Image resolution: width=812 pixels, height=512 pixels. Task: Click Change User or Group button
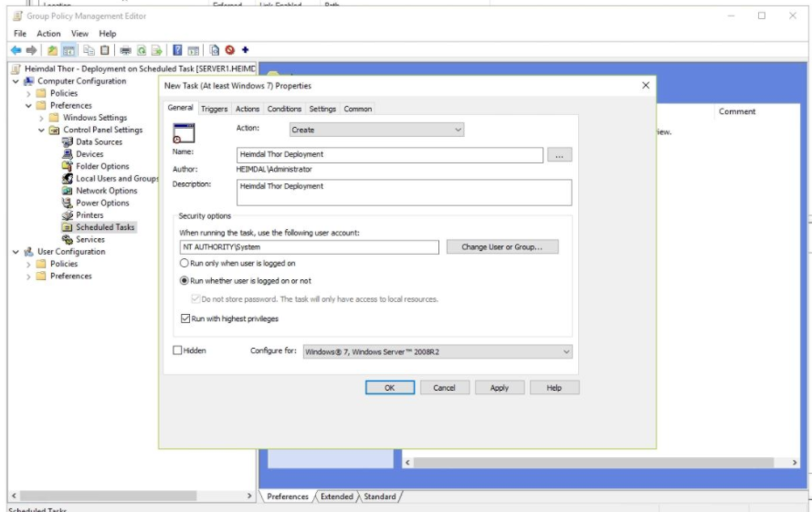pos(502,247)
